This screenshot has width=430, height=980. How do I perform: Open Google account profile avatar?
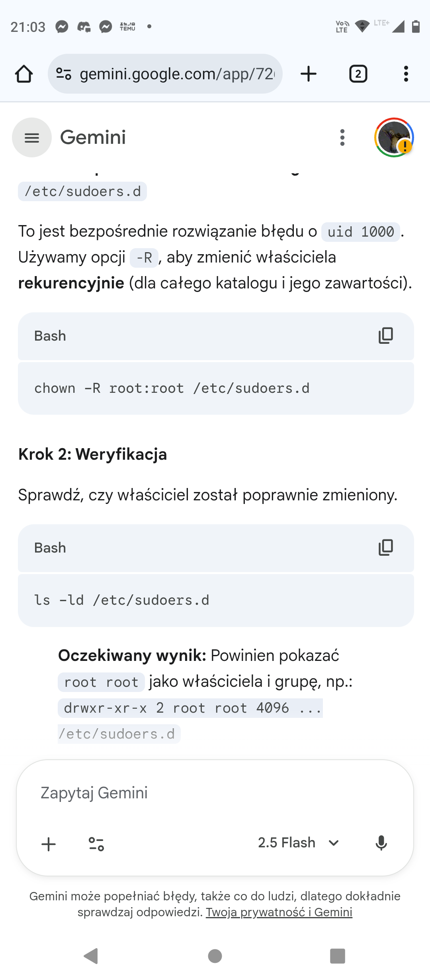click(394, 137)
